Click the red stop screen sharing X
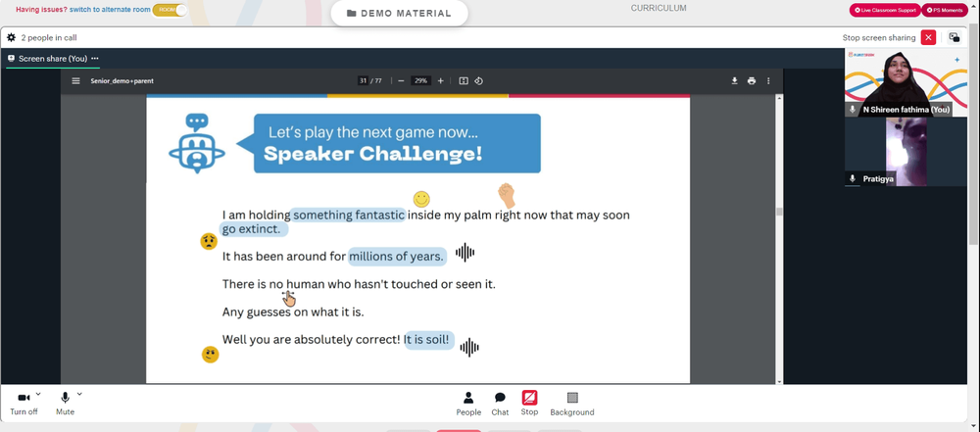980x432 pixels. pos(929,37)
